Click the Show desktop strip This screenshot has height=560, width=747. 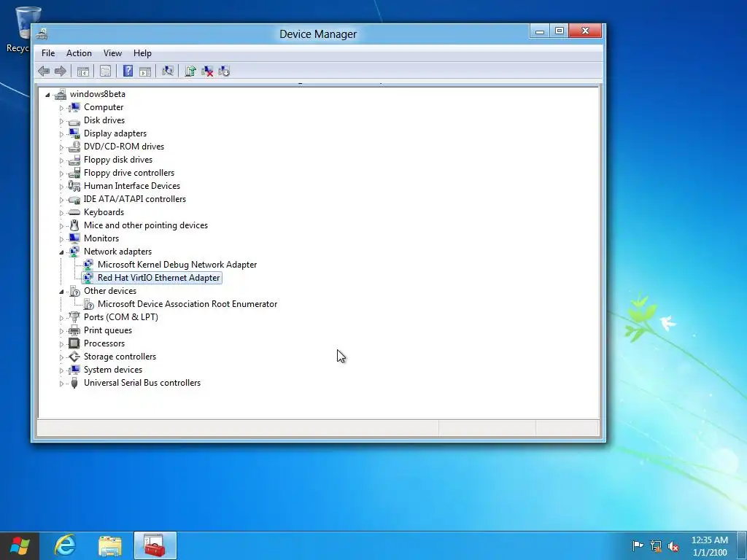pyautogui.click(x=742, y=545)
